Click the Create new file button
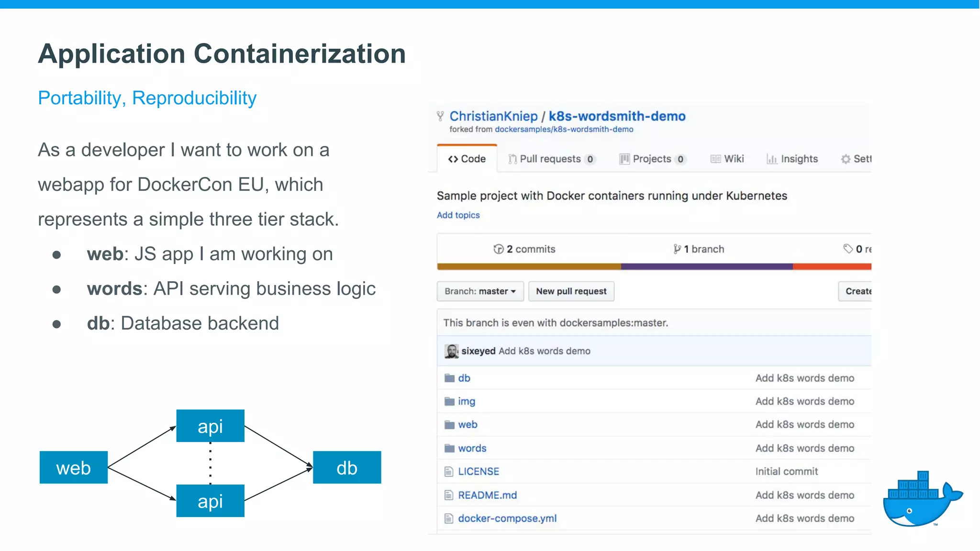 [x=855, y=291]
